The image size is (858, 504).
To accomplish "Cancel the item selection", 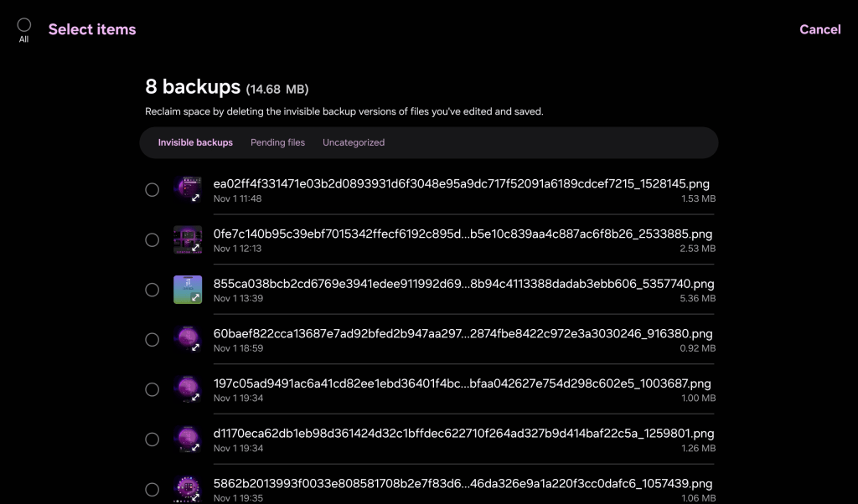I will point(819,29).
